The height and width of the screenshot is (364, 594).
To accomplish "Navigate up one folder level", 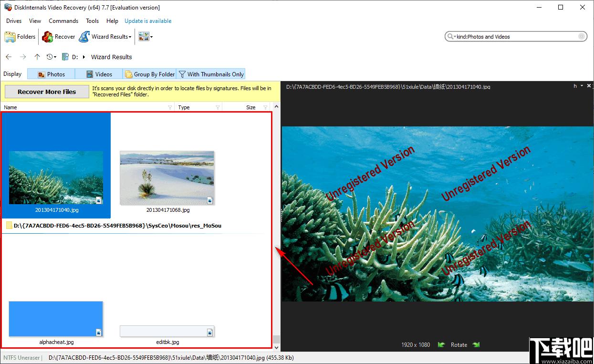I will [37, 57].
